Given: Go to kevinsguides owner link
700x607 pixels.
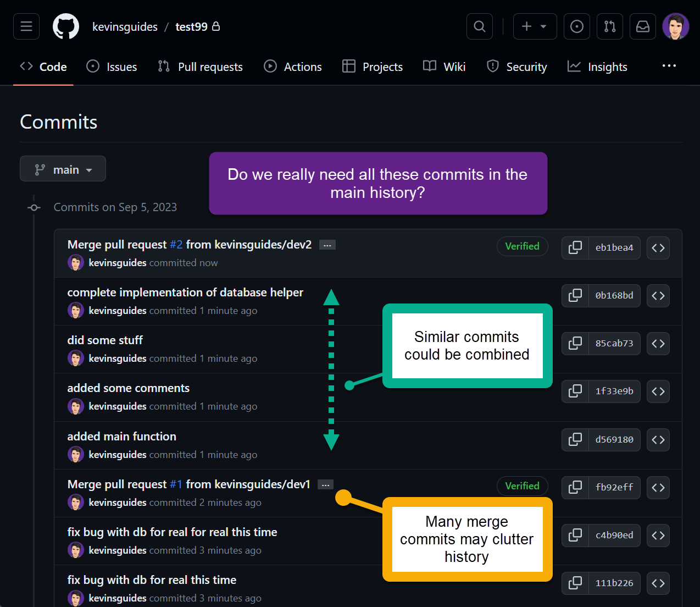Looking at the screenshot, I should [125, 26].
